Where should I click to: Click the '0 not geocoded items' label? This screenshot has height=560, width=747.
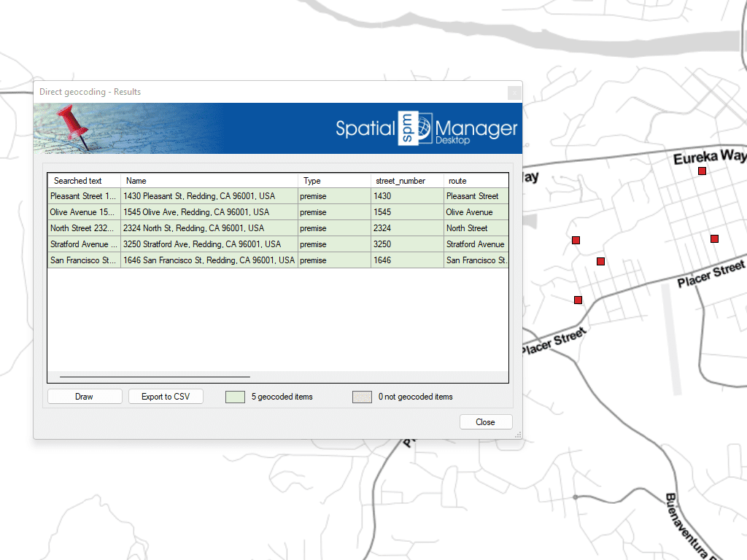415,397
